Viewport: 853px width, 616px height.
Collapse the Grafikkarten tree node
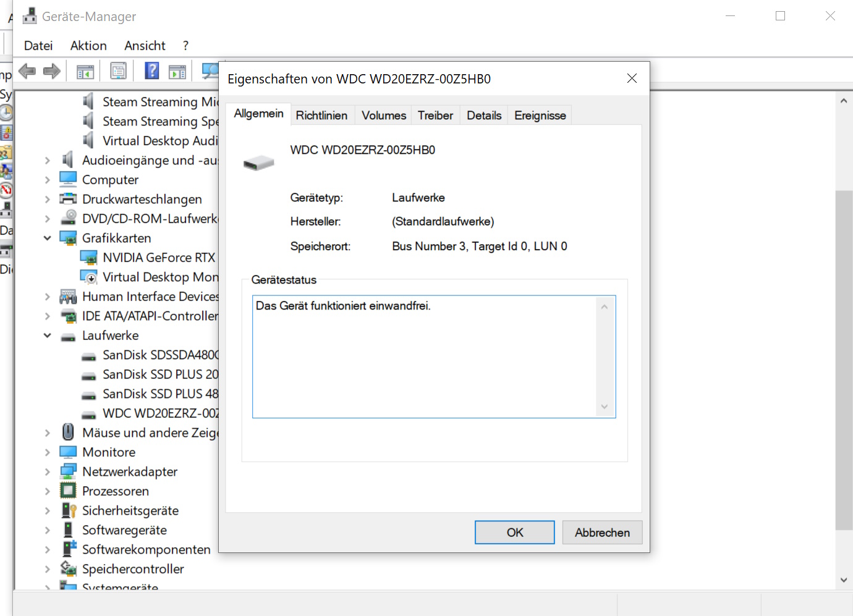tap(48, 238)
